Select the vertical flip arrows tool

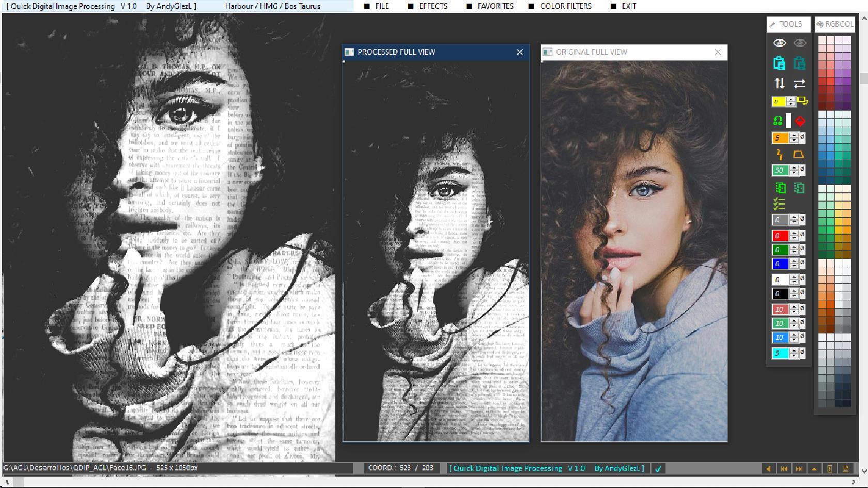point(779,83)
